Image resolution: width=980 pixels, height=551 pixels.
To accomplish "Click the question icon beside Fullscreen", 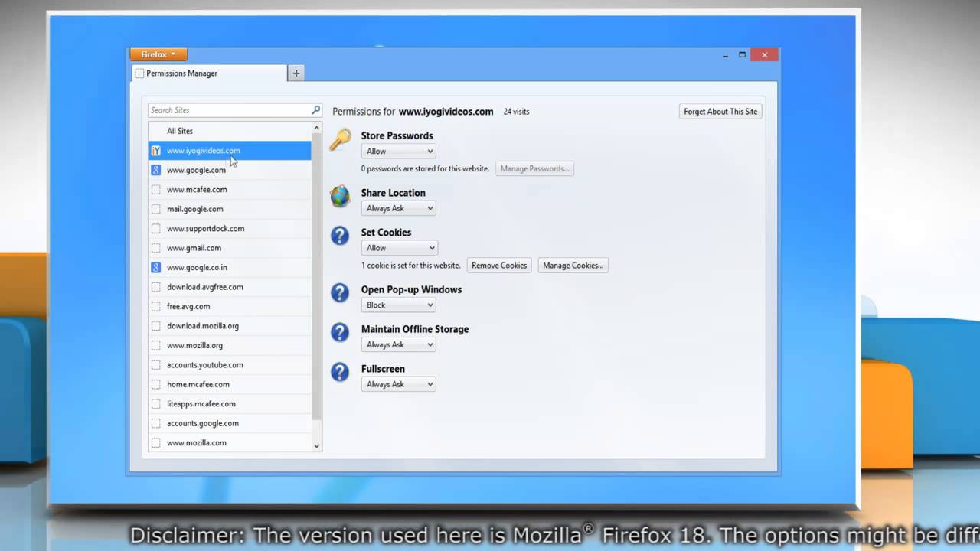I will coord(340,372).
